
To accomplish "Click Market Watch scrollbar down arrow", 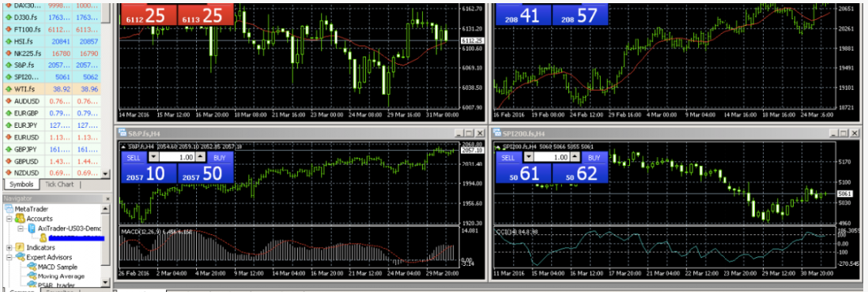I will click(106, 174).
